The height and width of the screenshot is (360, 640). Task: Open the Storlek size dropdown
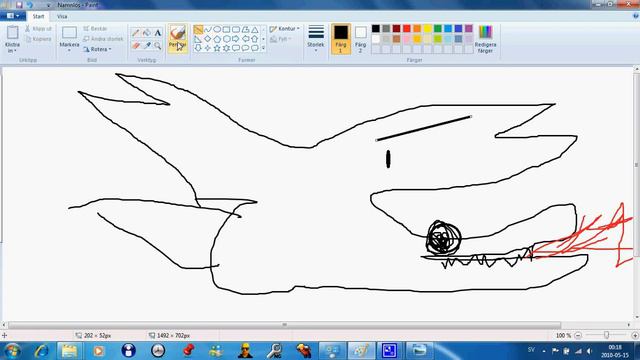point(316,39)
